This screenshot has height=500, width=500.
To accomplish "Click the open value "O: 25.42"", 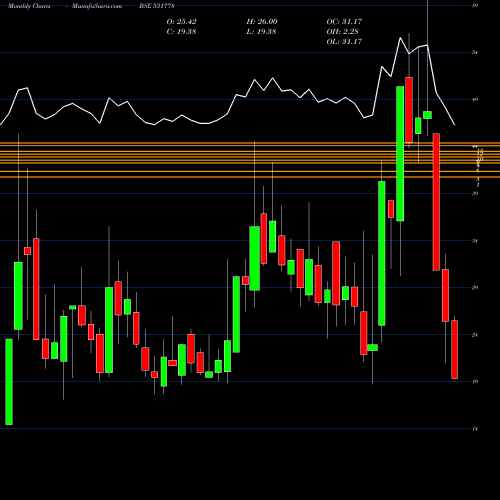I will 182,22.
